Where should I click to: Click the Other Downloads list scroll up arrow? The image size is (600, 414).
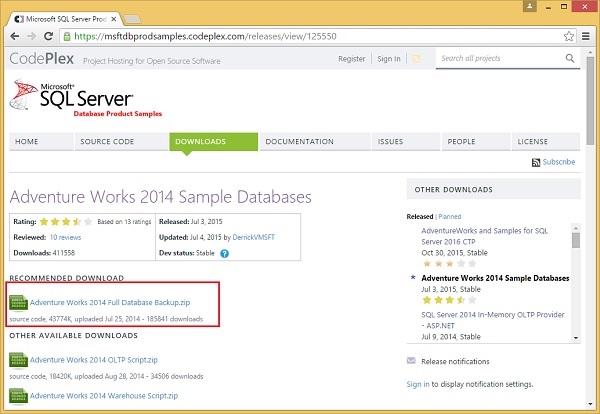pyautogui.click(x=576, y=228)
